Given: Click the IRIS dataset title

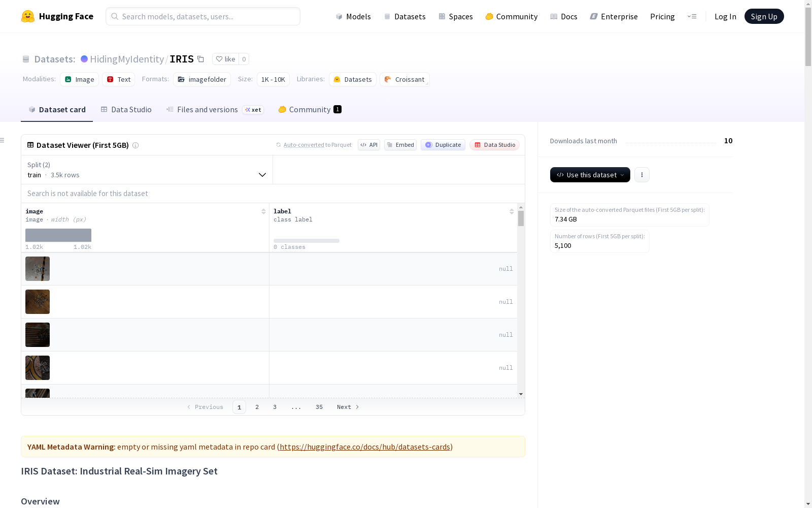Looking at the screenshot, I should [182, 59].
